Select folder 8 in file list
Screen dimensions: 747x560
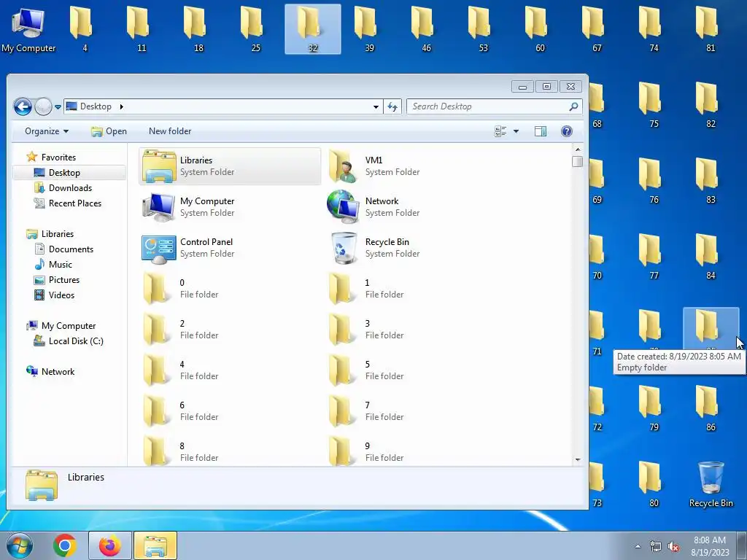pos(230,451)
